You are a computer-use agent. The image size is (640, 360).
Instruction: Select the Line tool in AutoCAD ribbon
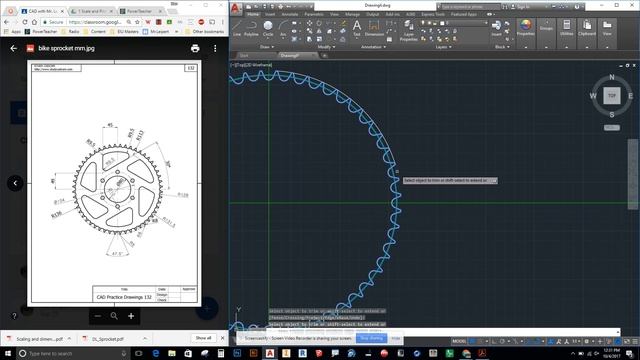pos(237,29)
